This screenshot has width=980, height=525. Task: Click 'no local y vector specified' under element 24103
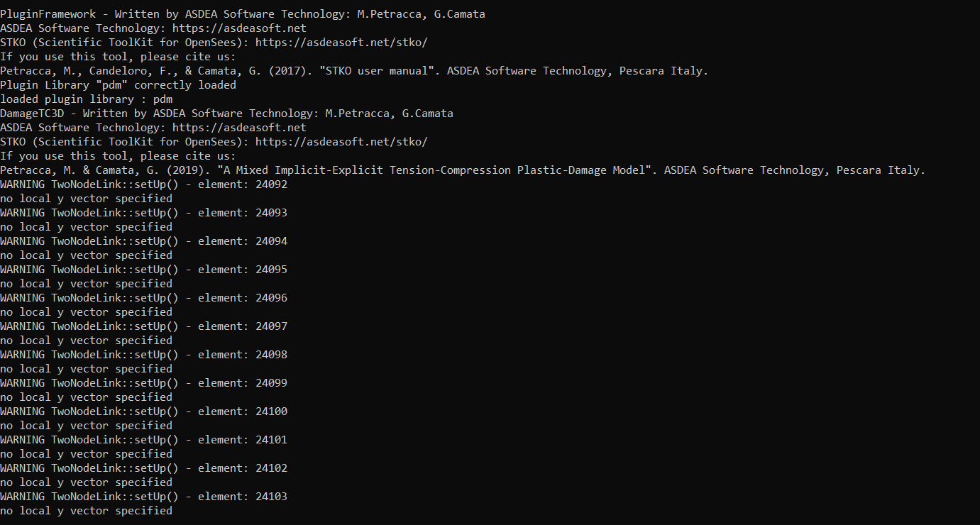(87, 511)
